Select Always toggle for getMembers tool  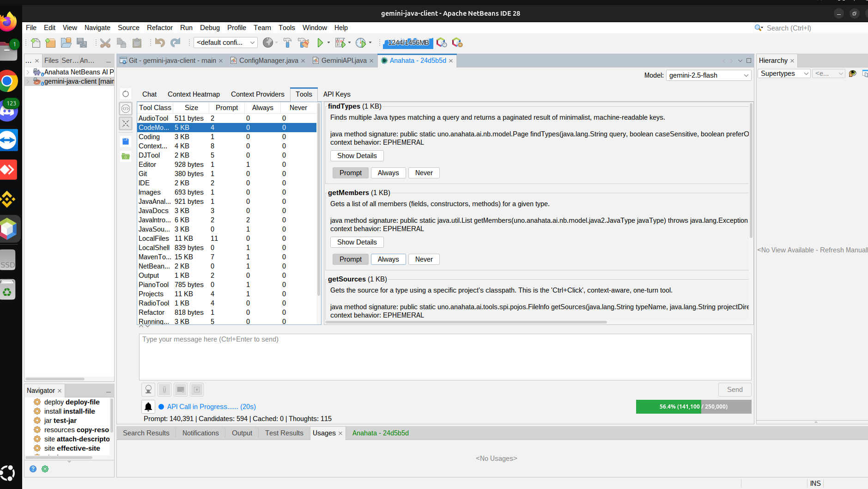[x=388, y=259]
